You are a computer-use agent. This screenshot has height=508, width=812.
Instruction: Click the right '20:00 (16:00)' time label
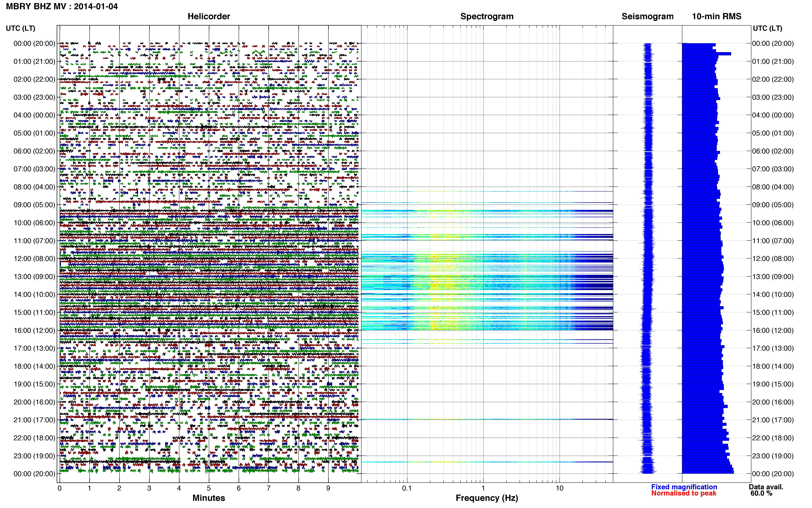point(773,402)
